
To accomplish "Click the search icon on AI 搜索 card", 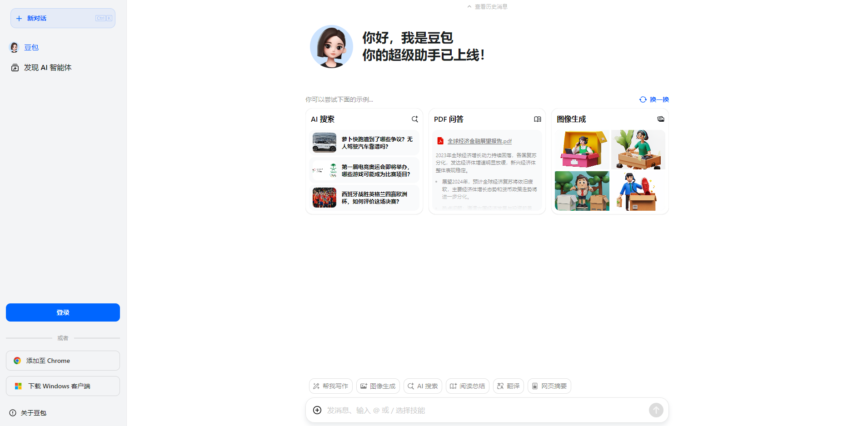I will (414, 119).
